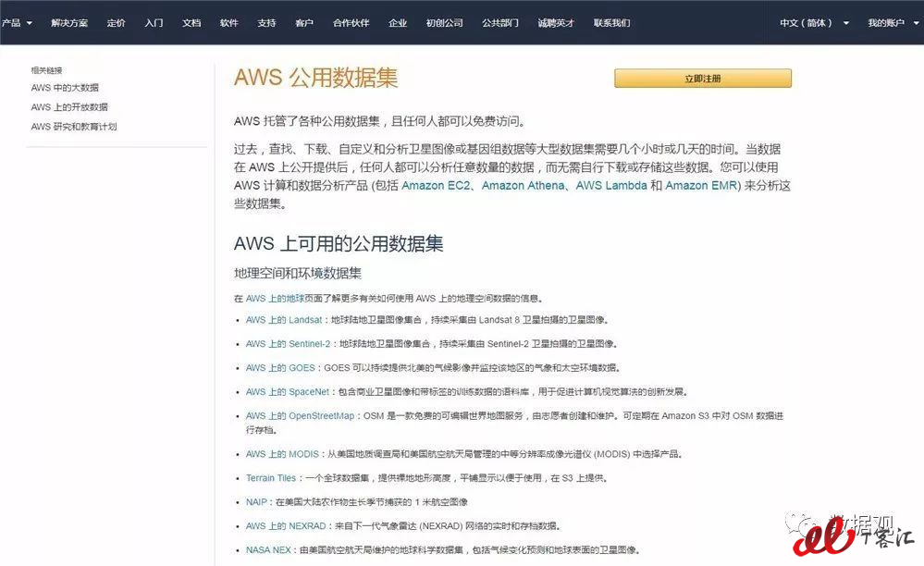Open sidebar link AWS 研究和教育计划
Image resolution: width=924 pixels, height=566 pixels.
(74, 127)
